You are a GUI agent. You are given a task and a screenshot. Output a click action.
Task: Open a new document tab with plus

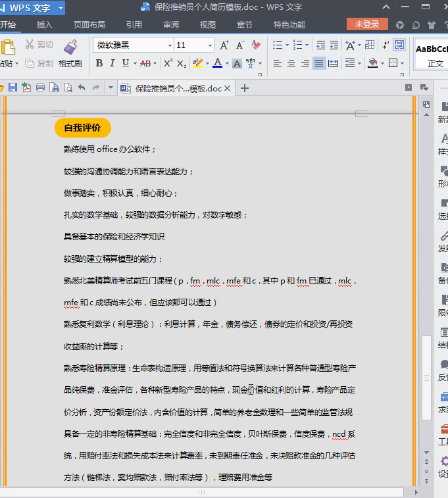point(245,88)
